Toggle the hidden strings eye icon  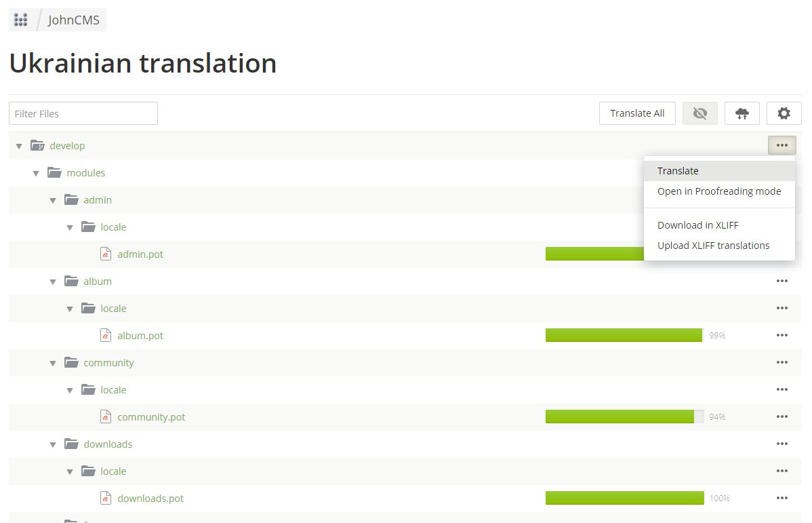pyautogui.click(x=699, y=113)
